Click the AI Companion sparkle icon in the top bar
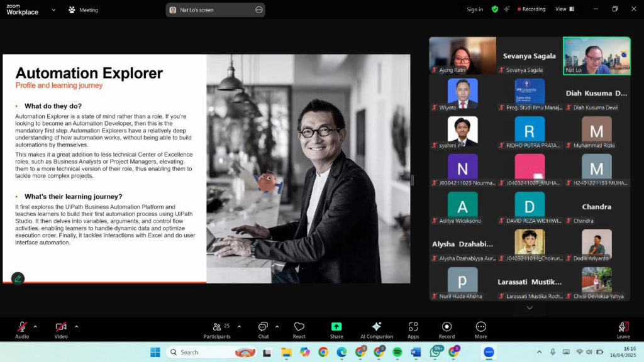 (x=506, y=9)
